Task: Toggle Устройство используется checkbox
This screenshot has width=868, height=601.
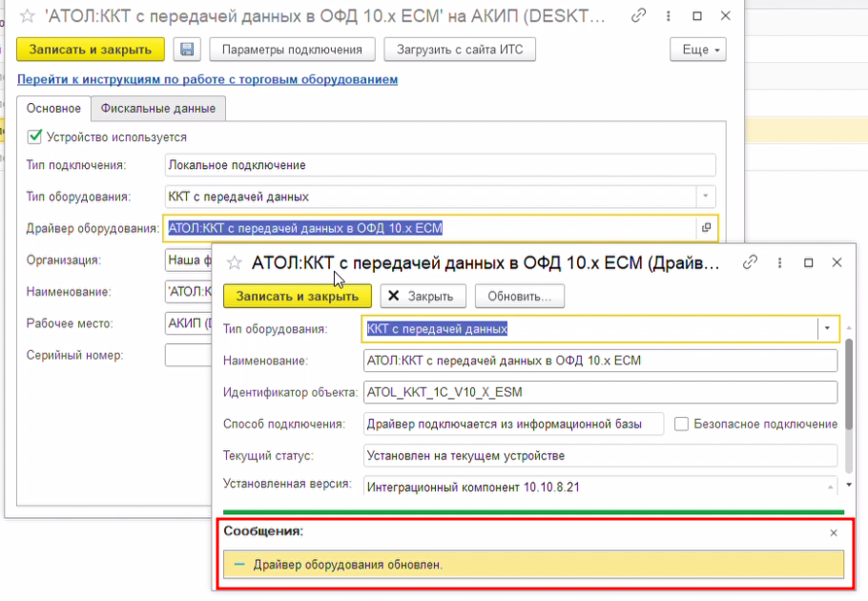Action: pos(34,136)
